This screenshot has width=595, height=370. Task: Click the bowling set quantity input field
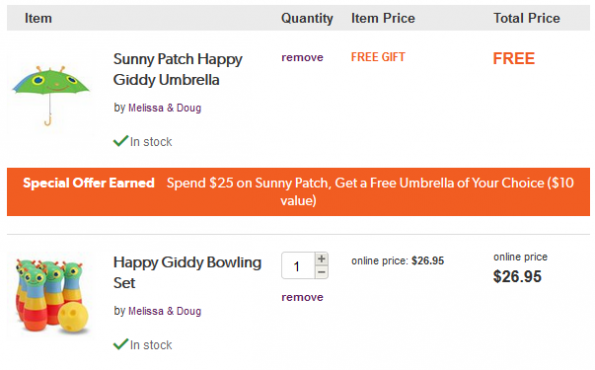click(298, 266)
